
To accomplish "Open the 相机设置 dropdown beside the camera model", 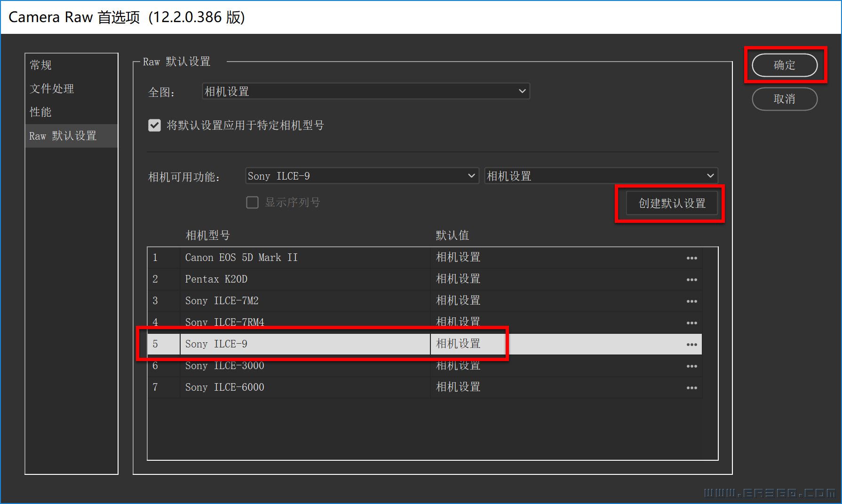I will pos(601,176).
